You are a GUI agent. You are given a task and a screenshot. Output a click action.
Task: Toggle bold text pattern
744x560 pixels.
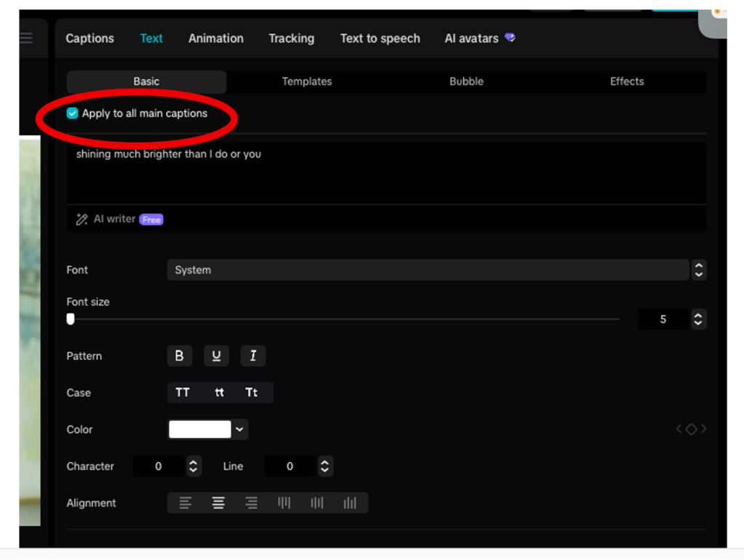[x=179, y=356]
